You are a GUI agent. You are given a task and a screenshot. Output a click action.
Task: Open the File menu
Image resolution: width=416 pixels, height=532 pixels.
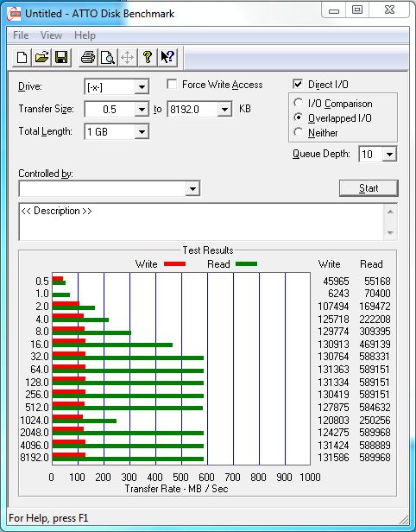[x=21, y=35]
